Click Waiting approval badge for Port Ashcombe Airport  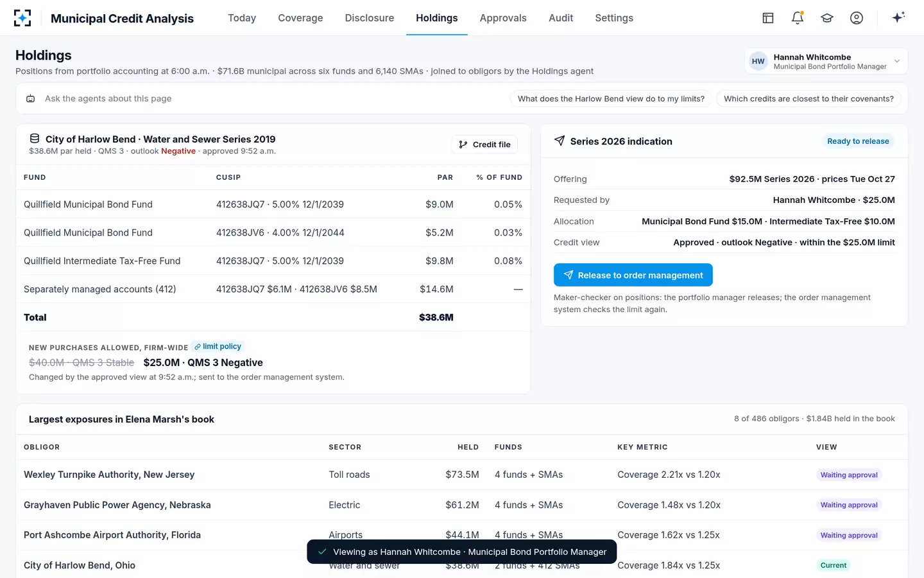[x=849, y=536]
